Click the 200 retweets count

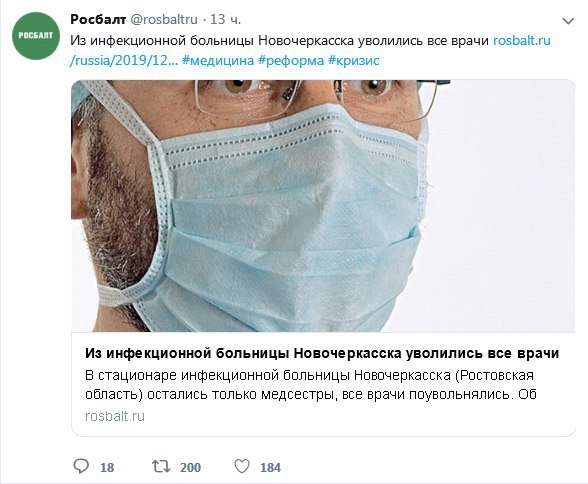[x=190, y=468]
